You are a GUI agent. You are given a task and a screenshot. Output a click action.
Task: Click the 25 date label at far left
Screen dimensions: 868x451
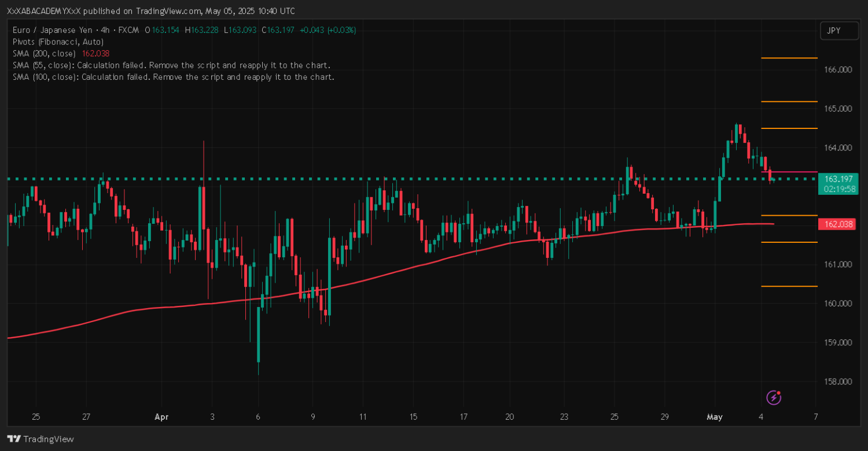(x=36, y=416)
